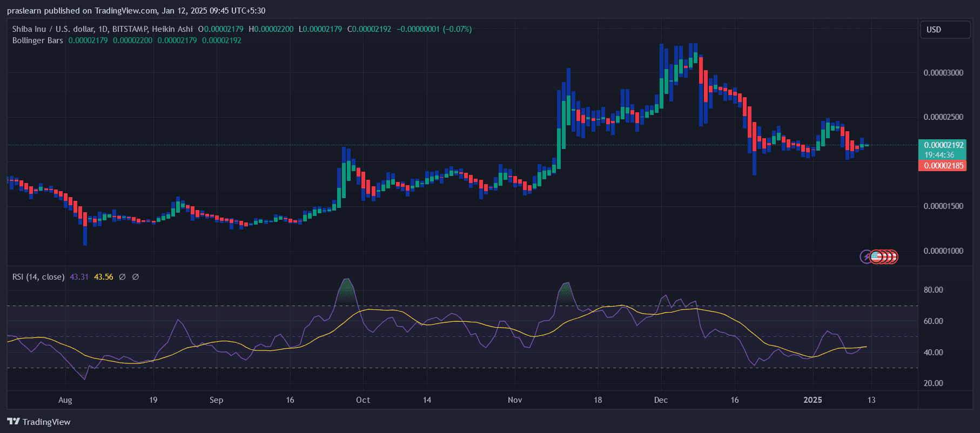Click the 19 date label on time axis
Viewport: 980px width, 433px height.
pos(153,400)
